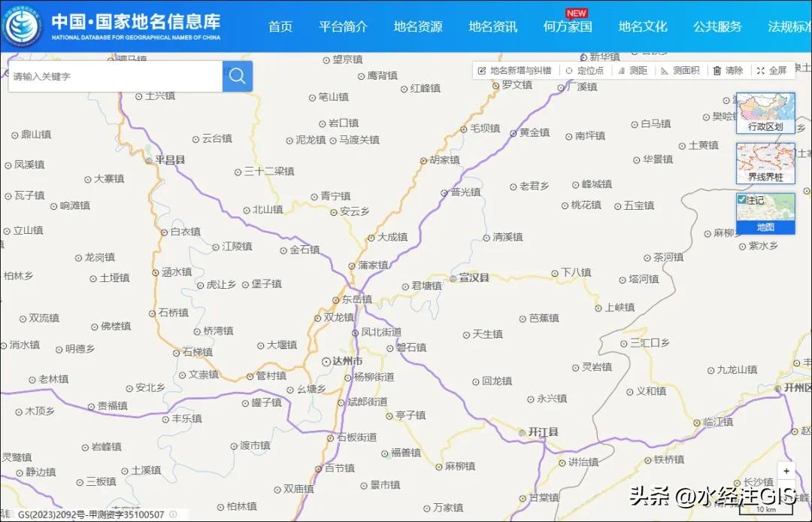Screen dimensions: 812x522
Task: Open the 地名资讯 menu item
Action: (493, 27)
